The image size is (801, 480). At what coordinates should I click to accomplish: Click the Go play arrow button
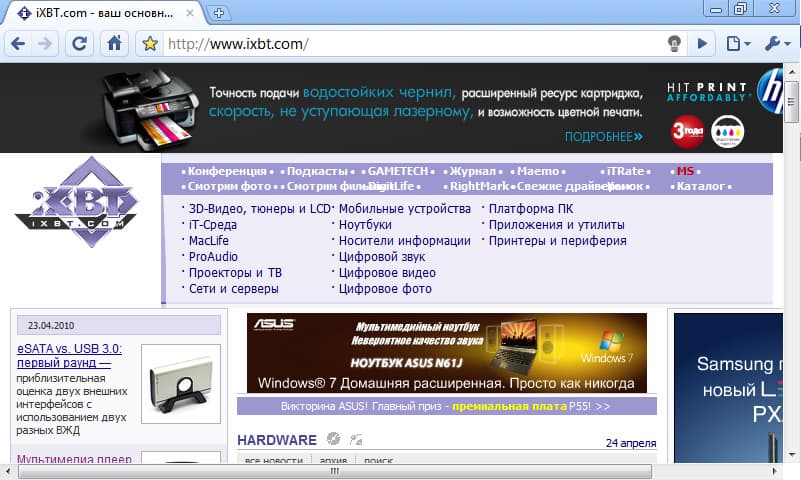702,44
